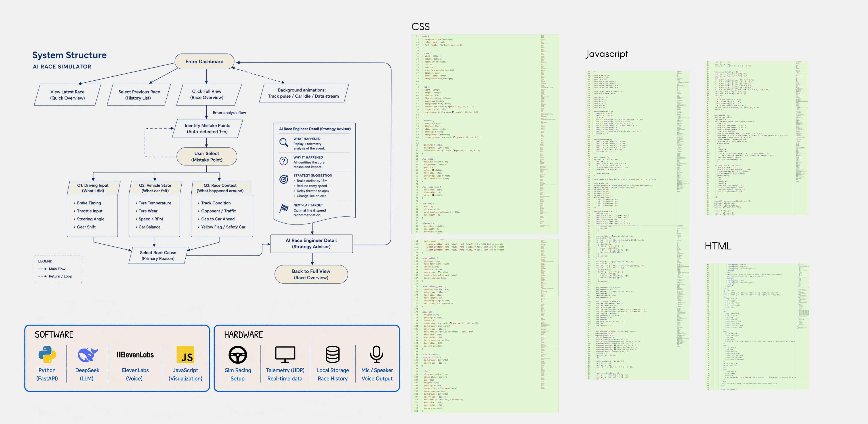Click the microphone Mic / Speaker icon
This screenshot has width=868, height=424.
(x=376, y=355)
